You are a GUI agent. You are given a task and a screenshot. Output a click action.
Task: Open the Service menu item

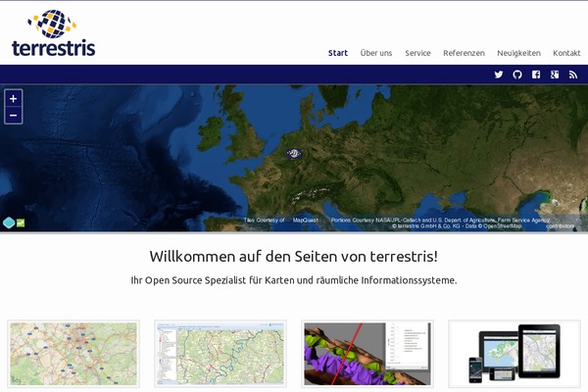tap(417, 53)
